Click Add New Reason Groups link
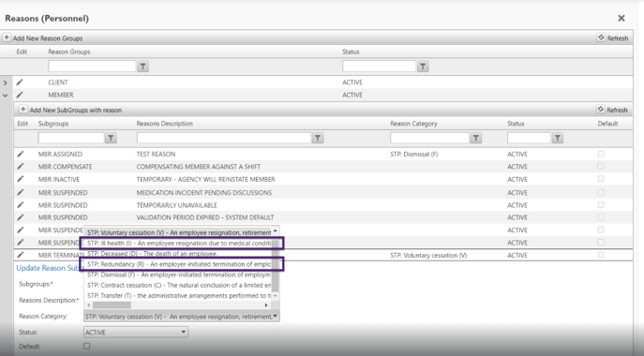The width and height of the screenshot is (644, 356). (48, 38)
